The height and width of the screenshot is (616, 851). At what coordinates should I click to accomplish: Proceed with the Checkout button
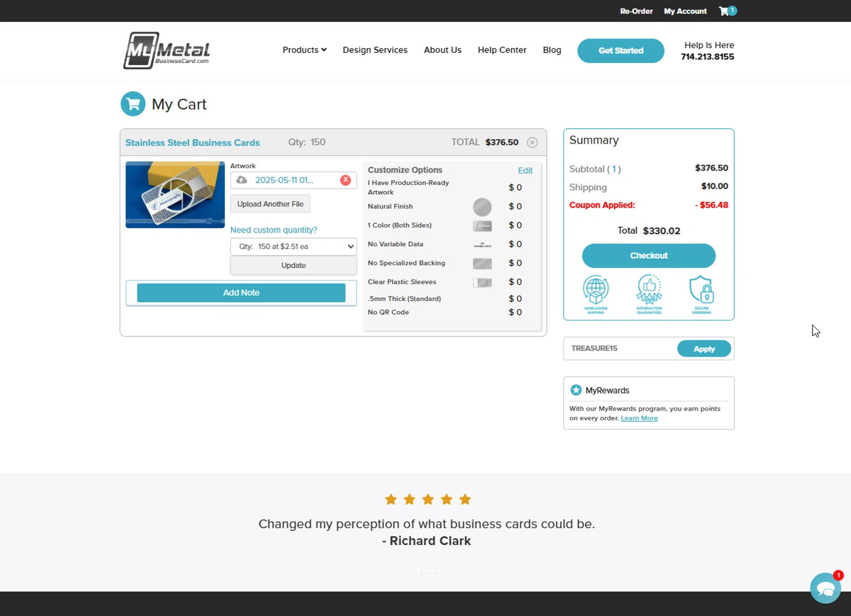click(x=648, y=256)
